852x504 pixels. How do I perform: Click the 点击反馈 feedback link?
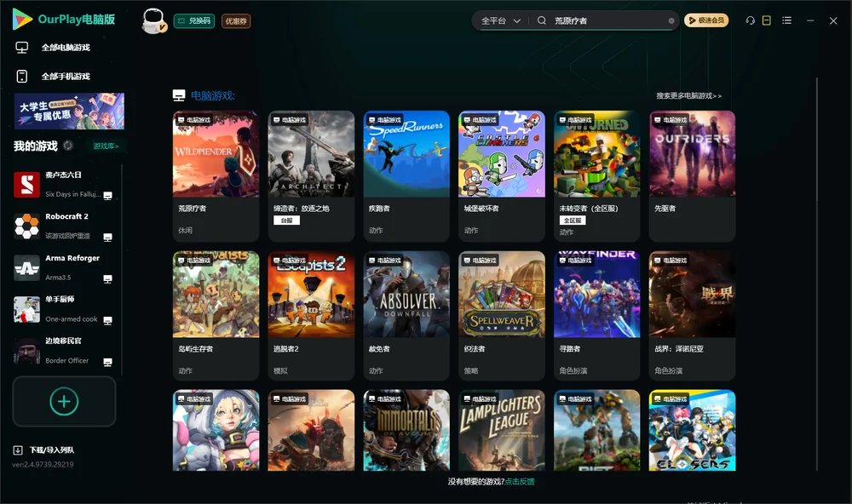point(520,482)
